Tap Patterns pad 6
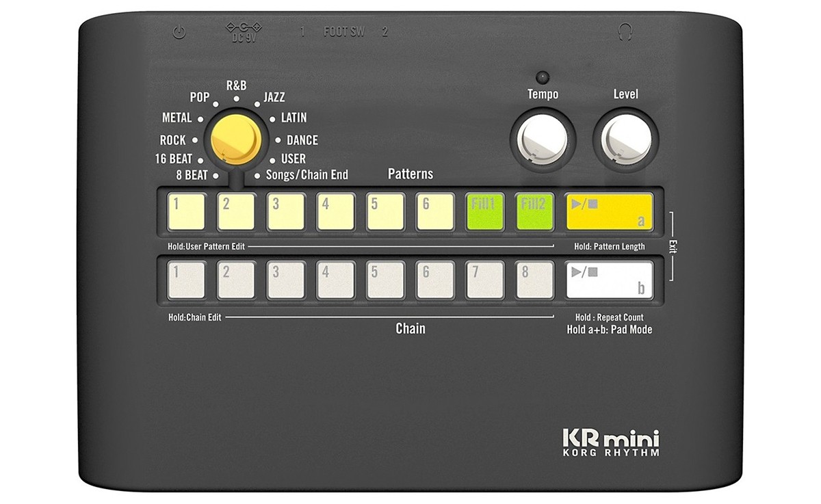 click(x=436, y=212)
